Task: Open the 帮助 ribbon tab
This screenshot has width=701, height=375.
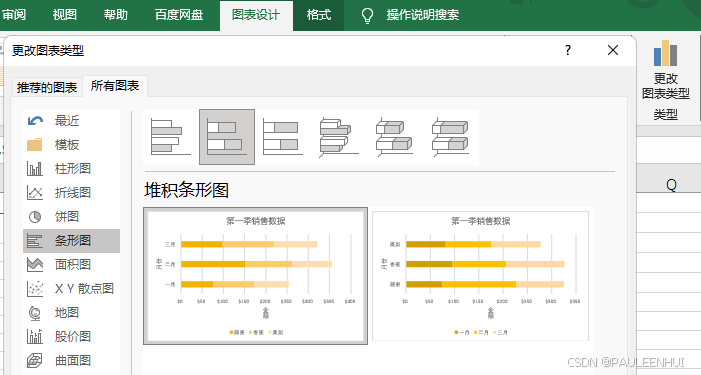Action: (x=116, y=15)
